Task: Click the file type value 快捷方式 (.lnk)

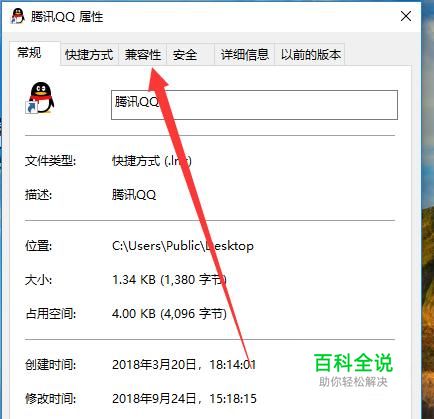Action: (152, 161)
